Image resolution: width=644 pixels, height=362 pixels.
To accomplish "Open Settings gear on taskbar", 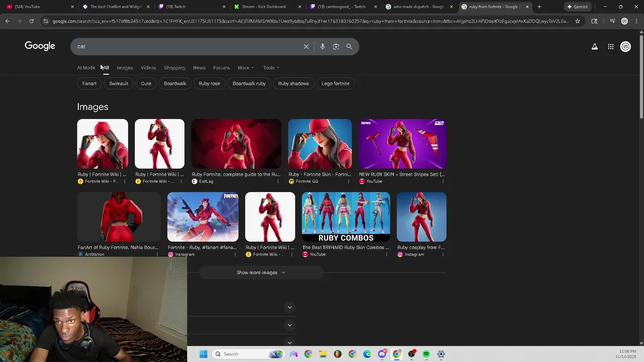I will pyautogui.click(x=441, y=354).
